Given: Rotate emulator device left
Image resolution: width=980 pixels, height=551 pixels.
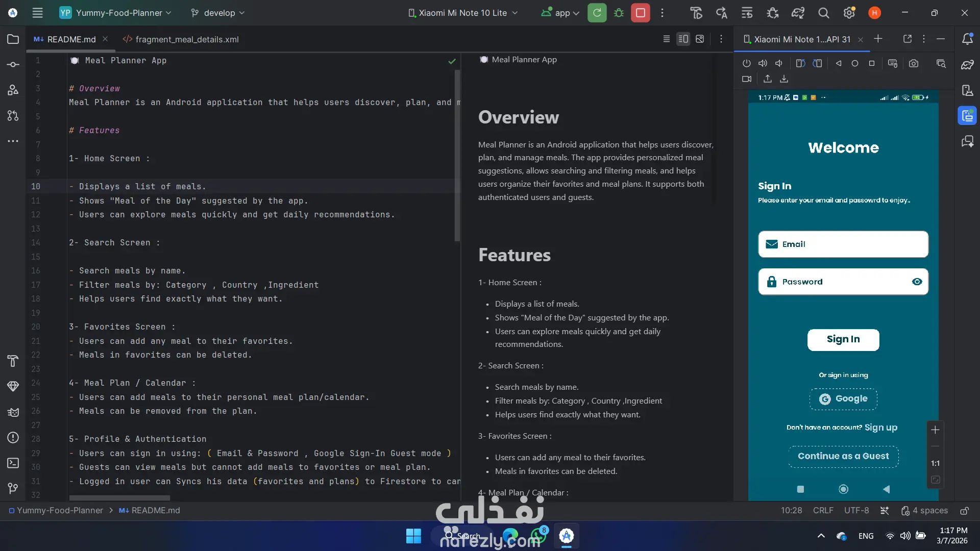Looking at the screenshot, I should 800,64.
